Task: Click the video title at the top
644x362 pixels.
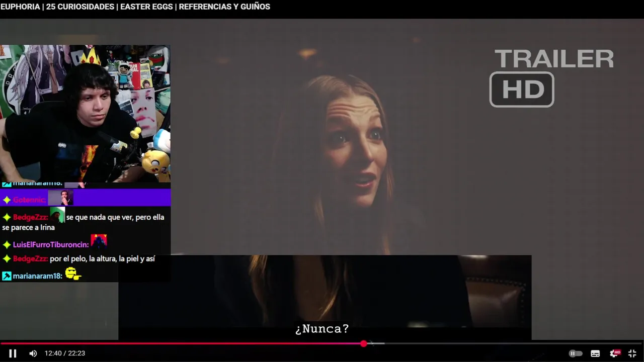Action: (135, 7)
